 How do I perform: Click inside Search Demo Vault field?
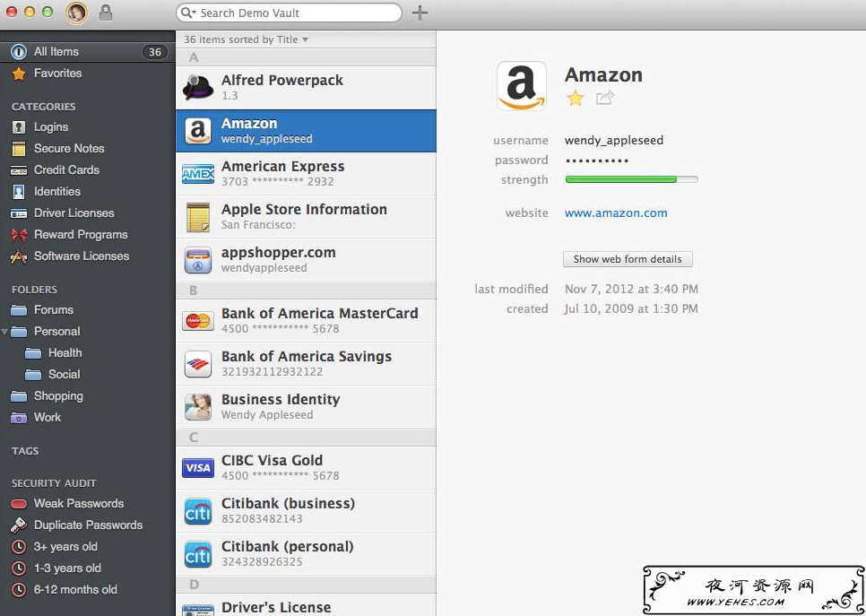click(x=289, y=13)
